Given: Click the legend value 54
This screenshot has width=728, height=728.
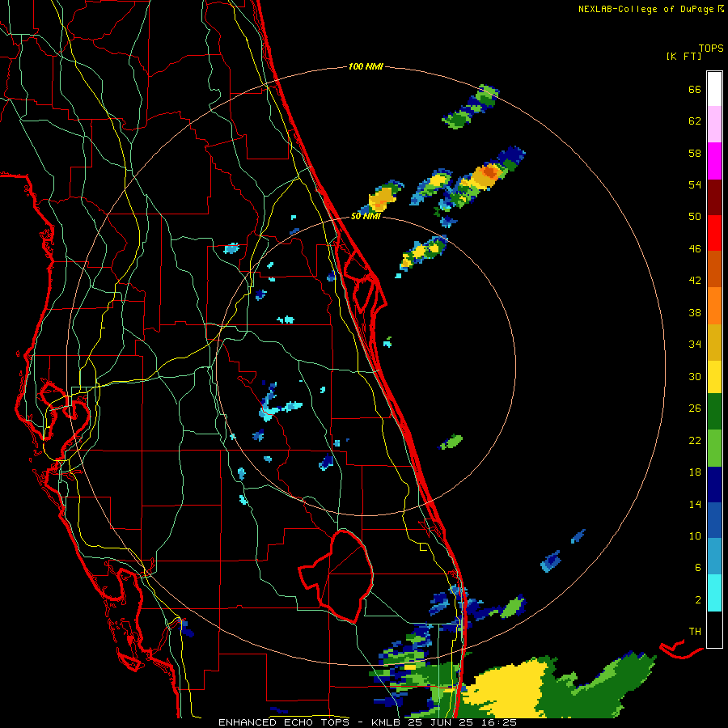Looking at the screenshot, I should pos(695,184).
